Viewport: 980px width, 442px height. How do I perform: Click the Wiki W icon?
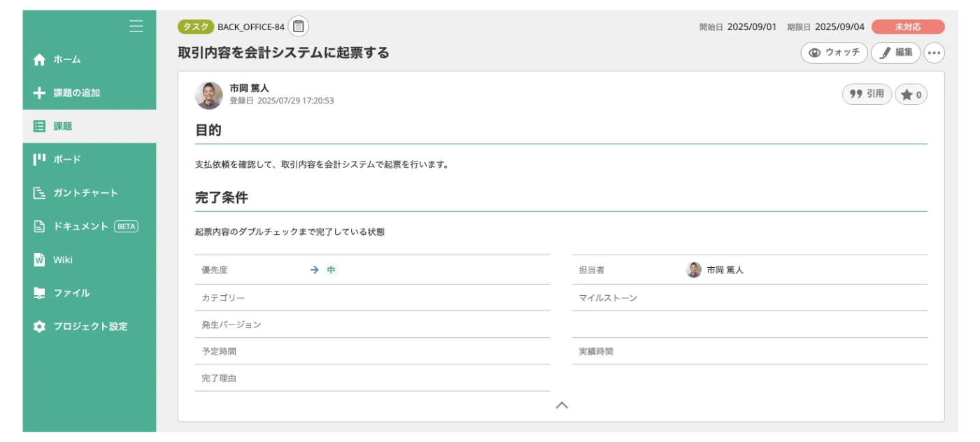point(39,259)
